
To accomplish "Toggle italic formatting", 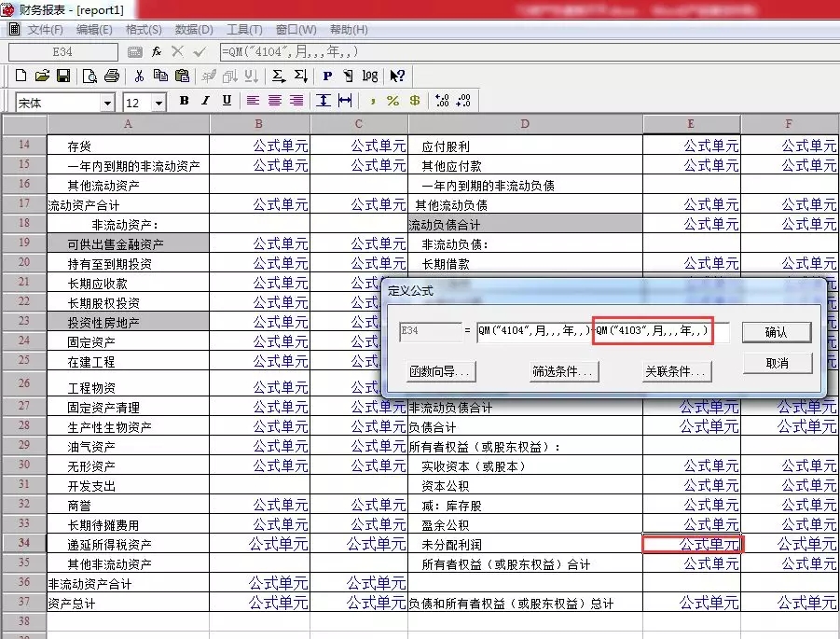I will click(x=205, y=101).
